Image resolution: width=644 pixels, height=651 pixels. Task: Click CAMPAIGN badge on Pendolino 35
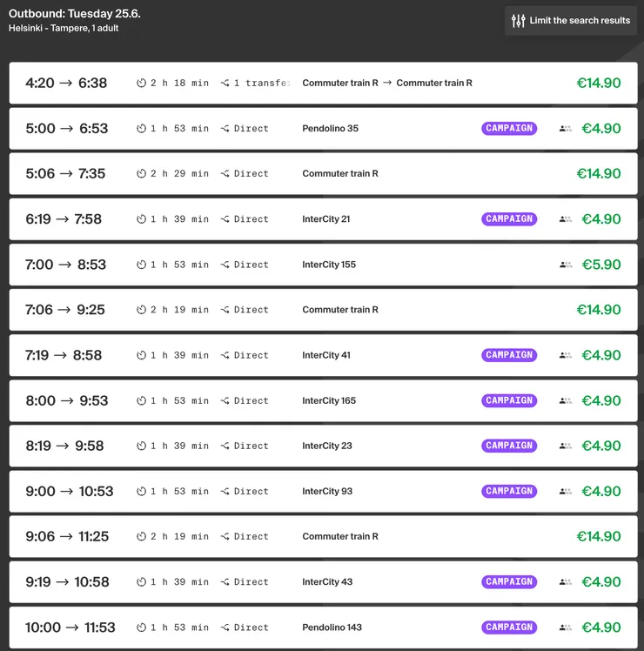click(x=509, y=129)
